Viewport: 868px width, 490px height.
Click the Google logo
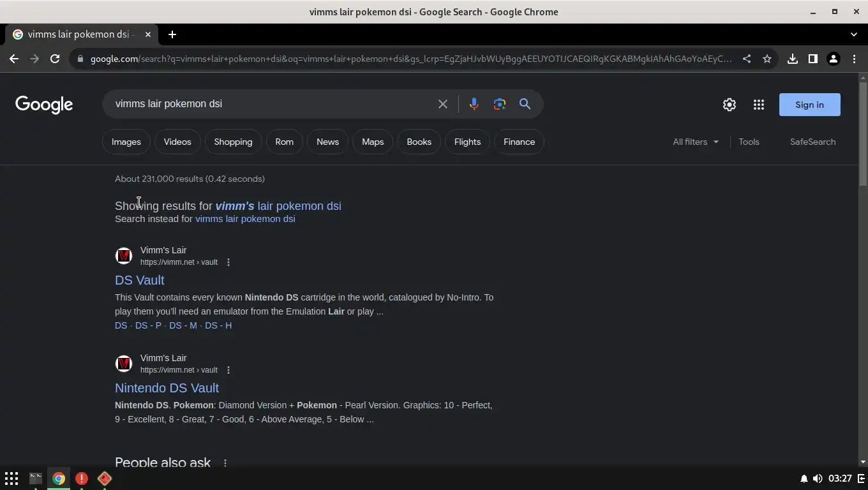[x=44, y=105]
